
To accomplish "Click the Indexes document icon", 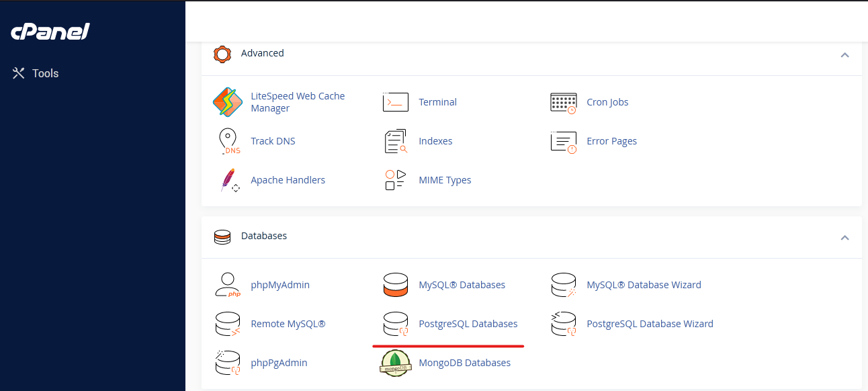I will [x=396, y=141].
